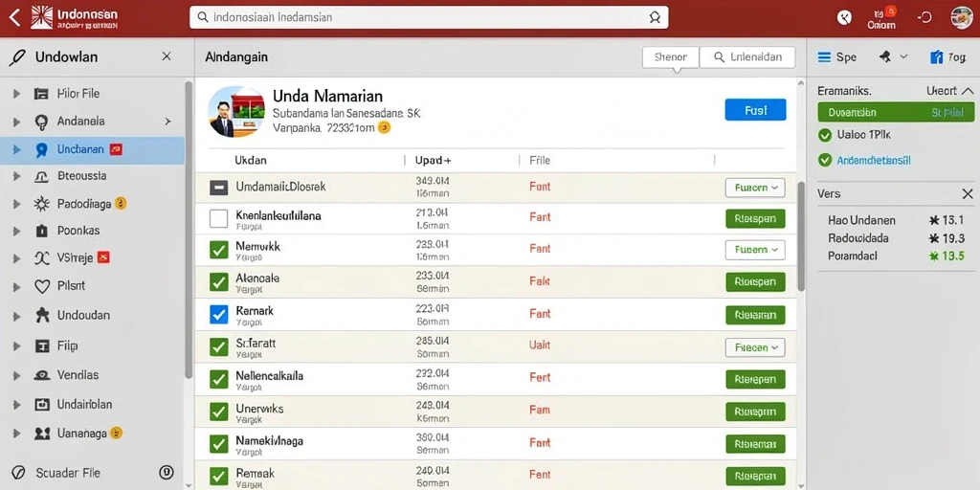This screenshot has width=980, height=490.
Task: Uncheck the Unerwiks row checkbox
Action: pyautogui.click(x=218, y=412)
